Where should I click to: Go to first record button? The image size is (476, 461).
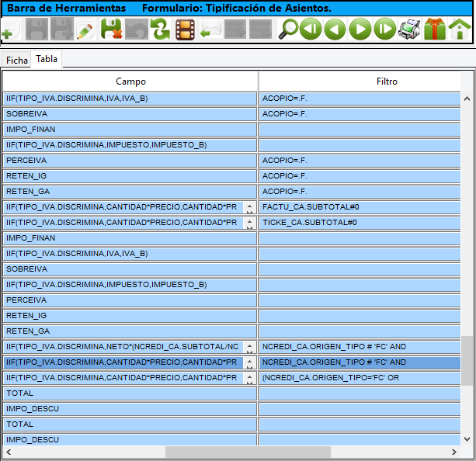pyautogui.click(x=311, y=29)
